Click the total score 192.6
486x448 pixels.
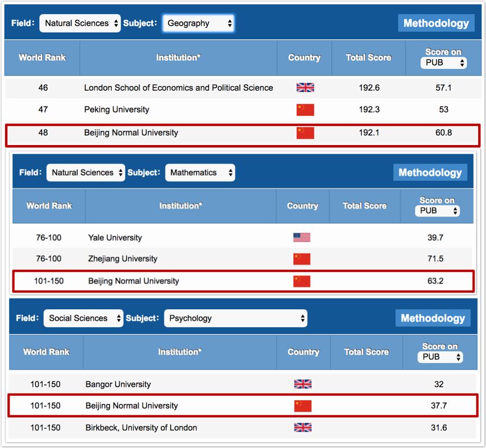pyautogui.click(x=369, y=88)
